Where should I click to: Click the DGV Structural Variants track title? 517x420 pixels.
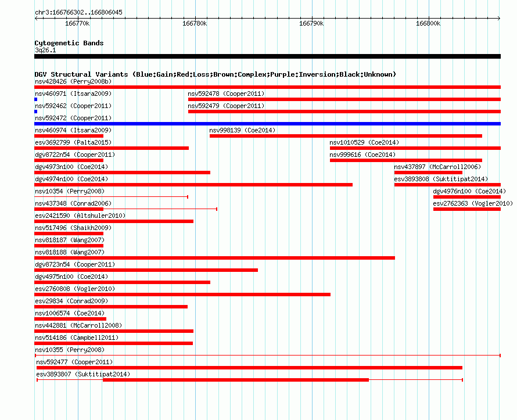[x=216, y=74]
